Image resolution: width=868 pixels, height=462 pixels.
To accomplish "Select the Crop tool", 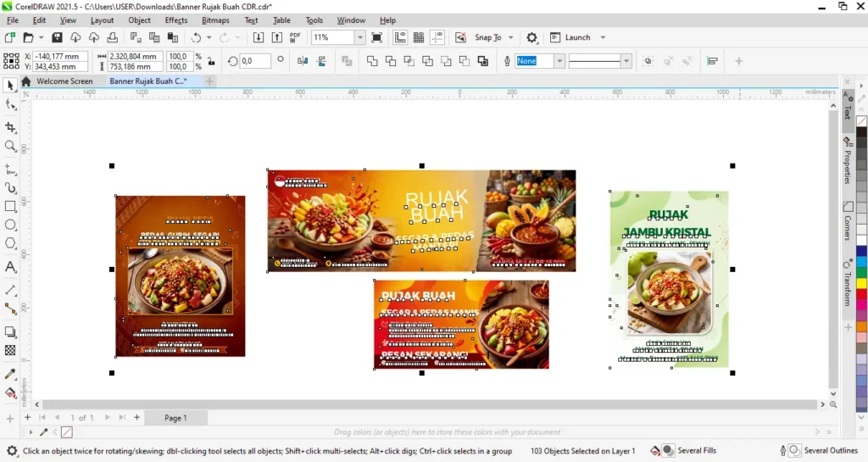I will click(10, 127).
